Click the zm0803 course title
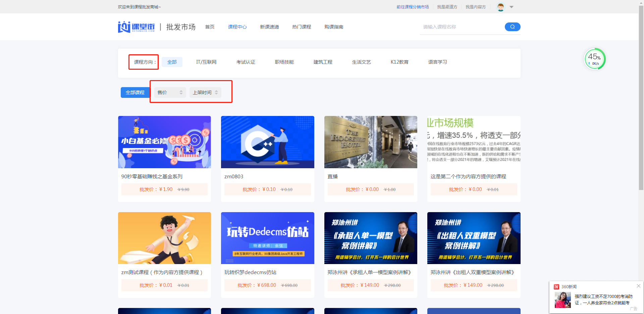 click(234, 176)
